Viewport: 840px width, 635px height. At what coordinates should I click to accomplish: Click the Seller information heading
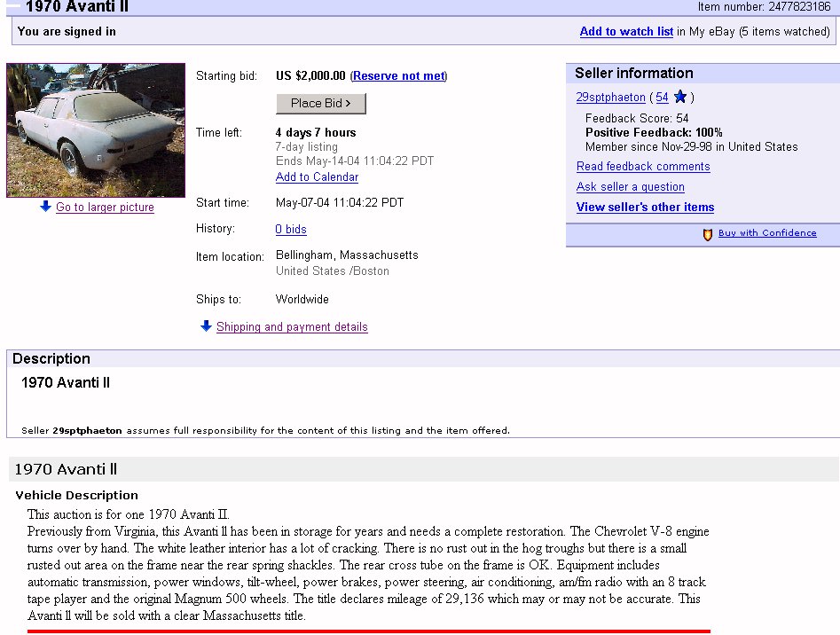tap(634, 74)
